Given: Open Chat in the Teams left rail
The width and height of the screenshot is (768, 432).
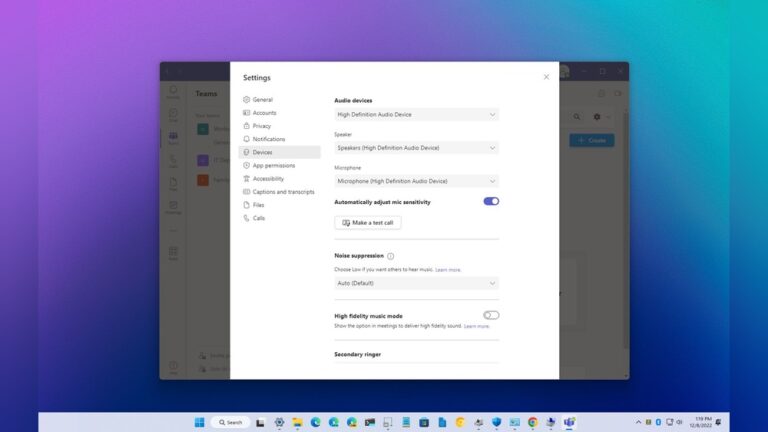Looking at the screenshot, I should coord(173,115).
